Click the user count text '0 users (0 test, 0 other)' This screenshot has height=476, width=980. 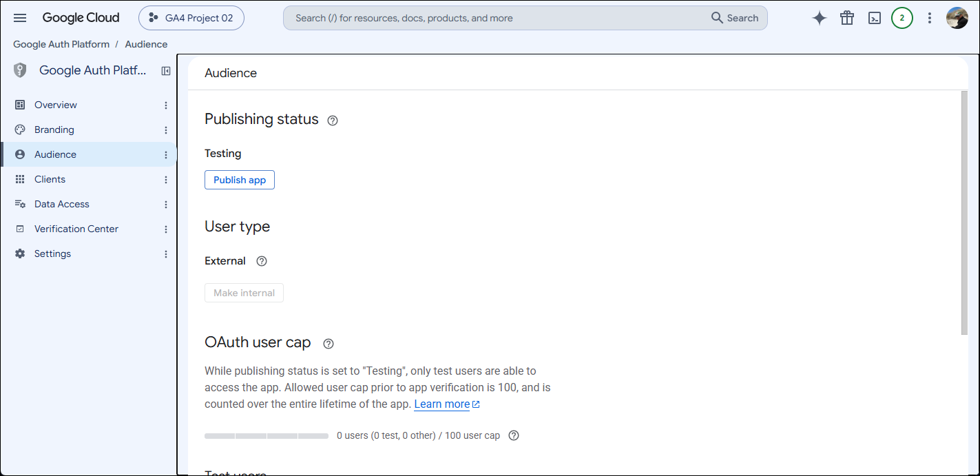point(388,435)
